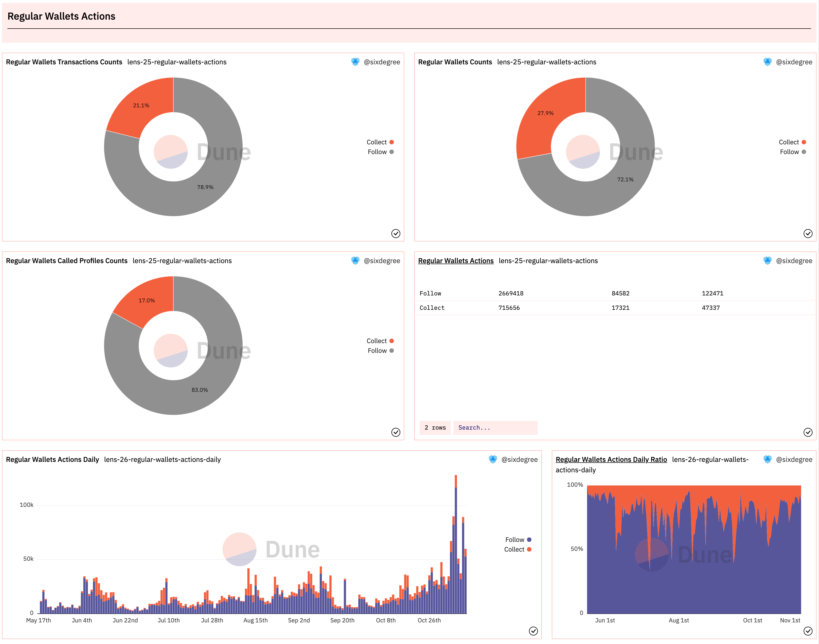This screenshot has height=644, width=819.
Task: Click orange Collect slice labeled 21.1%
Action: (141, 106)
